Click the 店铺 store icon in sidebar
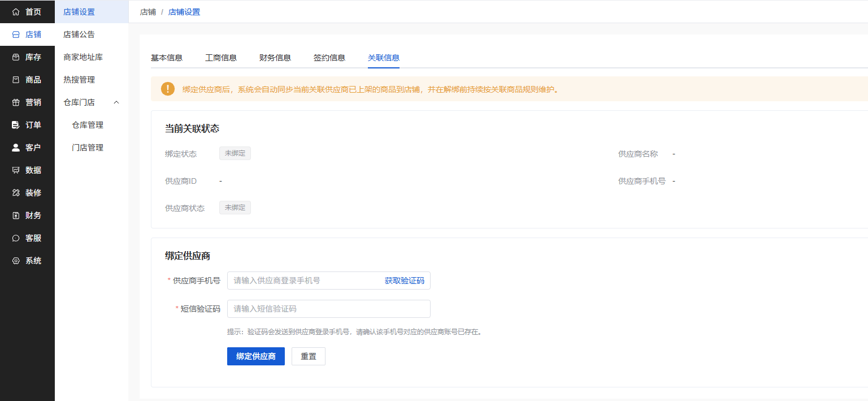 pos(16,35)
